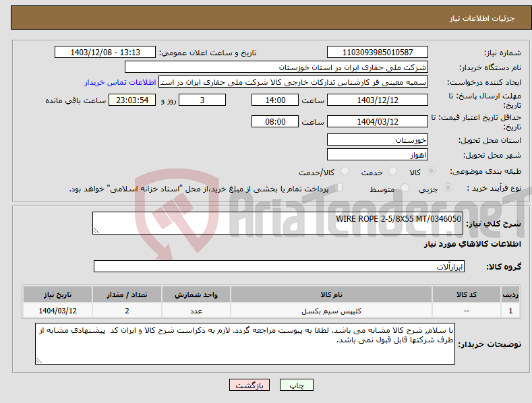Click the quantity cell showing 2

click(x=127, y=311)
